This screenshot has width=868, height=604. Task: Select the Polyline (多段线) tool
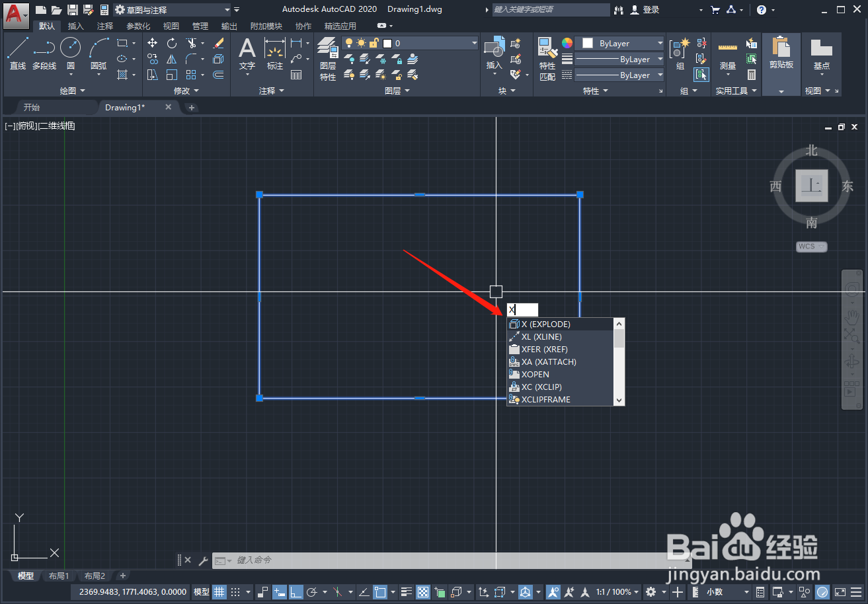(x=44, y=53)
